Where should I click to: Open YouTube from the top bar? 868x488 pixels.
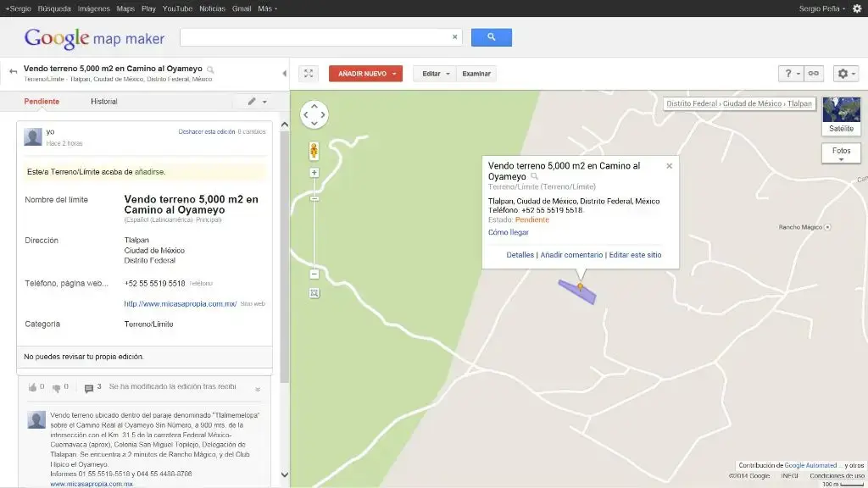click(x=177, y=8)
